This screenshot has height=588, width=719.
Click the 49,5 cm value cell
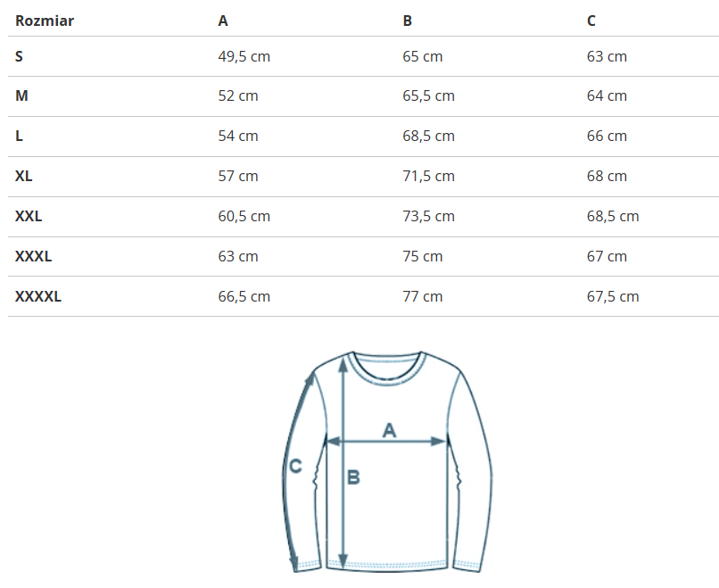click(244, 56)
